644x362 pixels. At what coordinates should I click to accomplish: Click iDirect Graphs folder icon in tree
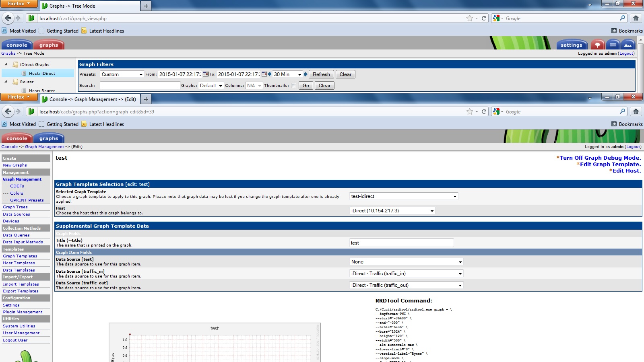pyautogui.click(x=15, y=64)
